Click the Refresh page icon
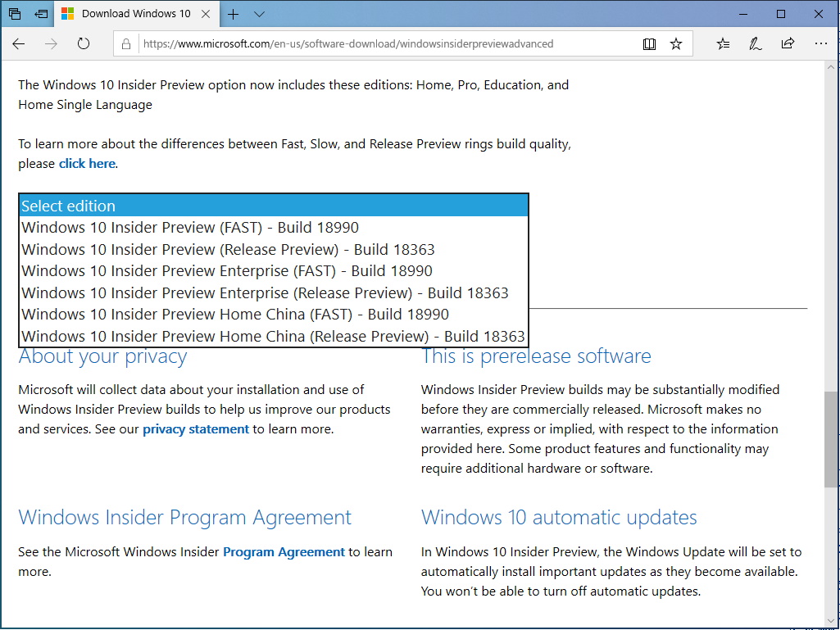The height and width of the screenshot is (630, 840). click(x=84, y=44)
